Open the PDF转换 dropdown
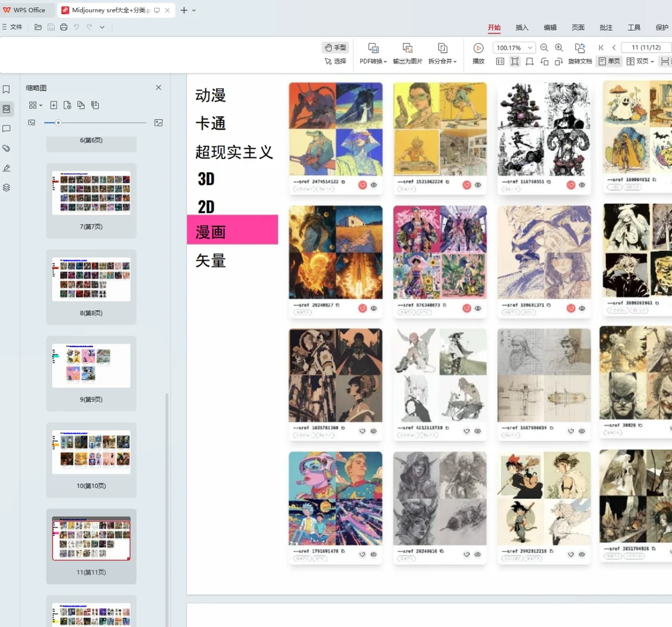Image resolution: width=672 pixels, height=627 pixels. [x=373, y=53]
